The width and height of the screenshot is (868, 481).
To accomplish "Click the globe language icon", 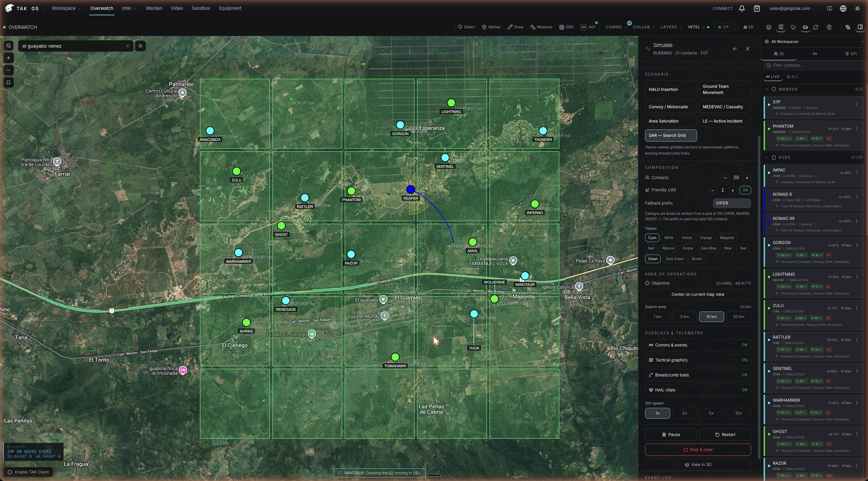I will click(843, 9).
